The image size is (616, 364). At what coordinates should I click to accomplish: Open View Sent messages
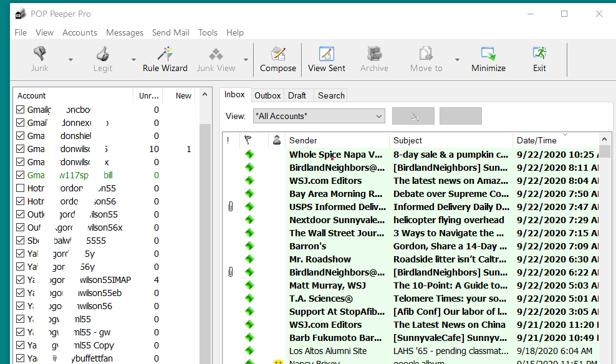point(327,60)
